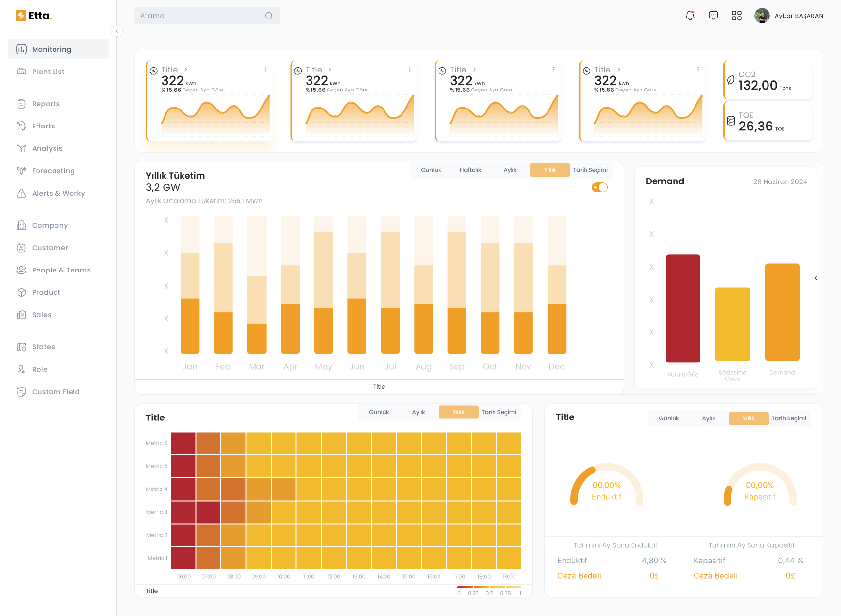This screenshot has height=616, width=841.
Task: Click Tarih Seçimi in Yıllık Tüketim panel
Action: click(x=590, y=170)
